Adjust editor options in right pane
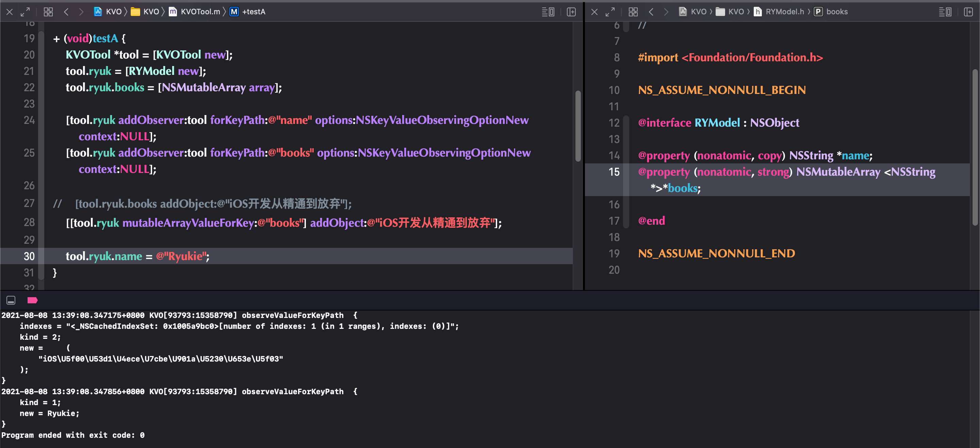The width and height of the screenshot is (980, 448). 945,12
